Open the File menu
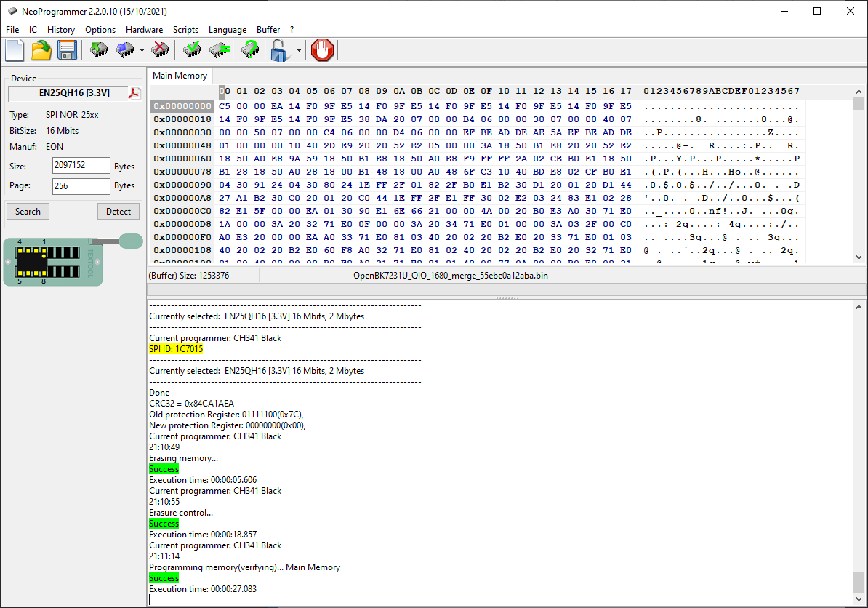 (x=12, y=29)
